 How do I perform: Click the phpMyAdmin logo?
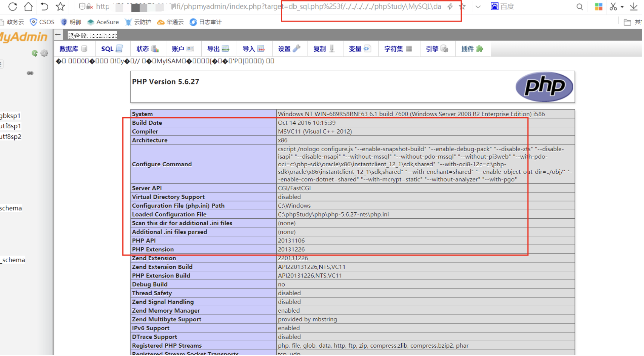(x=24, y=37)
